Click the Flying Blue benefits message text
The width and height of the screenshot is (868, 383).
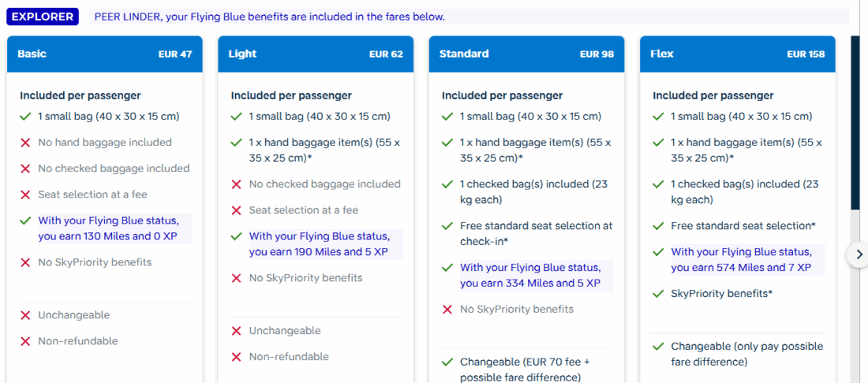click(269, 17)
